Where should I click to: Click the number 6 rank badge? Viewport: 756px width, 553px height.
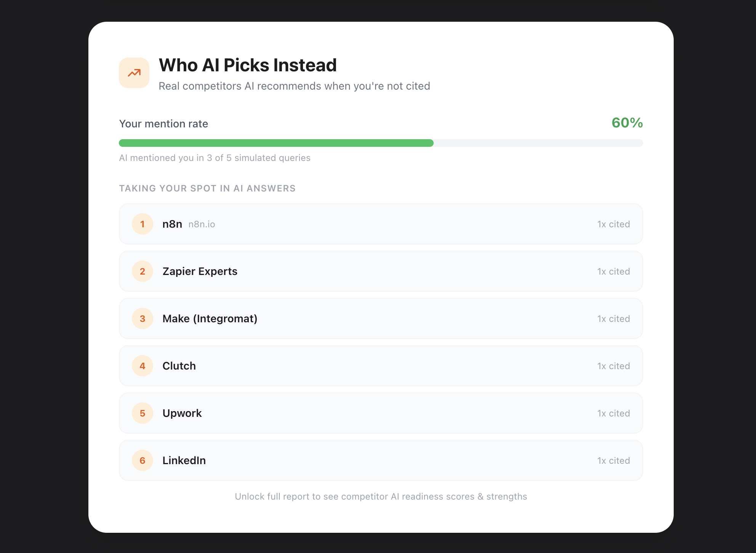pos(143,460)
